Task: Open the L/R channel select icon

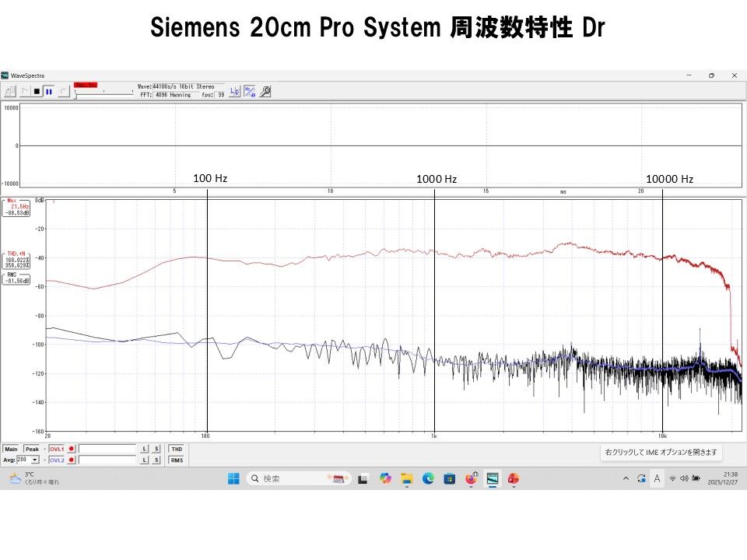Action: 235,92
